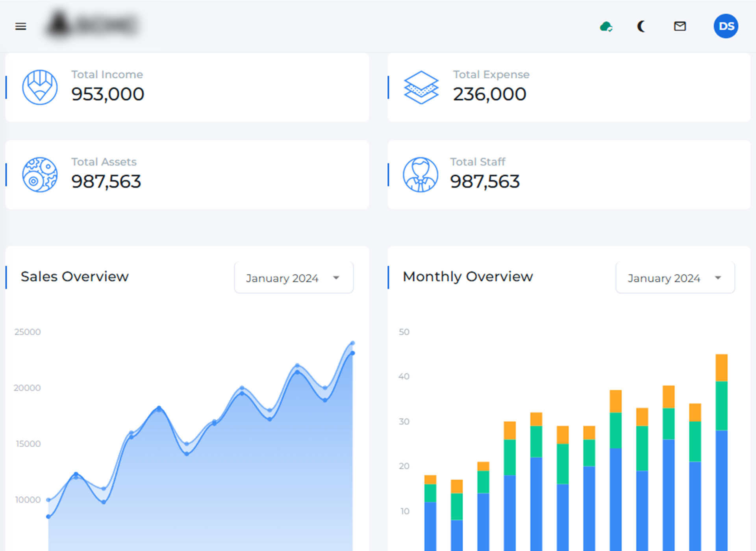The height and width of the screenshot is (551, 756).
Task: Click the Total Assets gears icon
Action: pos(40,175)
